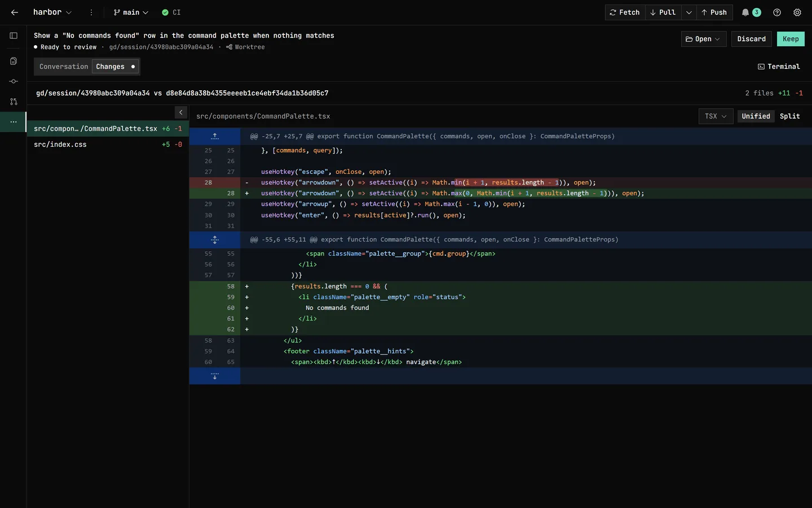Screen dimensions: 812x508
Task: Open the help question-mark icon
Action: pos(777,12)
